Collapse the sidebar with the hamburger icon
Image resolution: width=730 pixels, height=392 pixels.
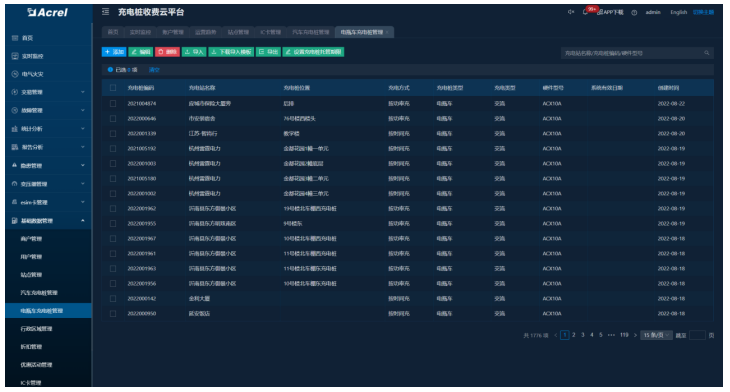click(106, 12)
